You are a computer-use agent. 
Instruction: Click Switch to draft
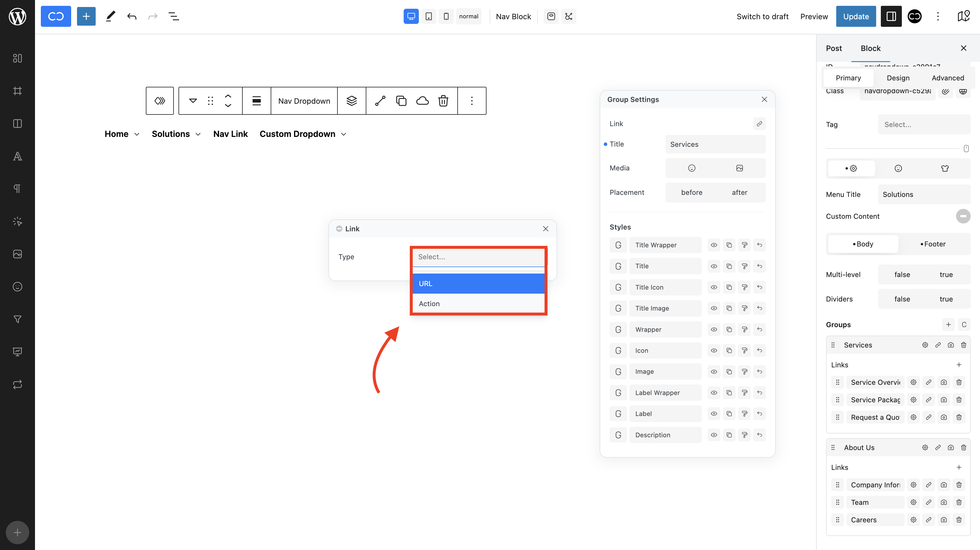(x=762, y=16)
